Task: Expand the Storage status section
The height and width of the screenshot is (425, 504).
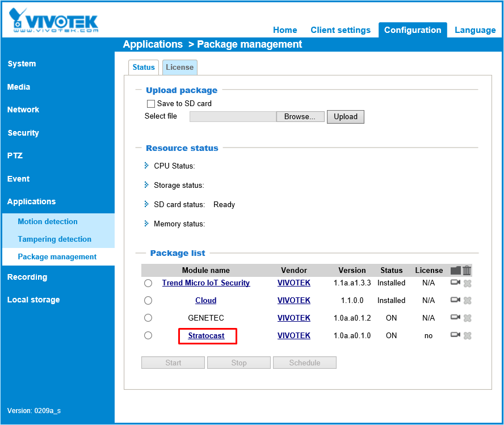Action: (x=146, y=185)
